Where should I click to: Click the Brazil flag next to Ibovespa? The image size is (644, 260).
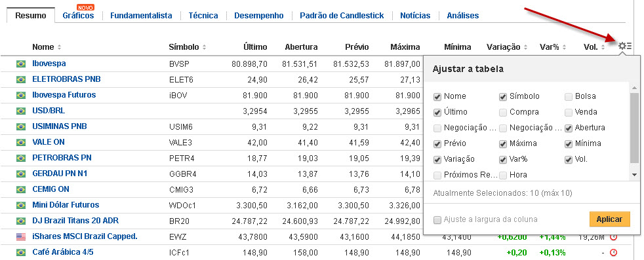pos(20,64)
